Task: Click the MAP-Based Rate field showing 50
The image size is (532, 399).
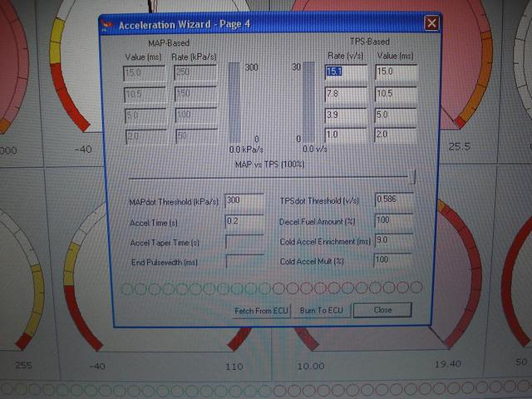Action: 197,136
